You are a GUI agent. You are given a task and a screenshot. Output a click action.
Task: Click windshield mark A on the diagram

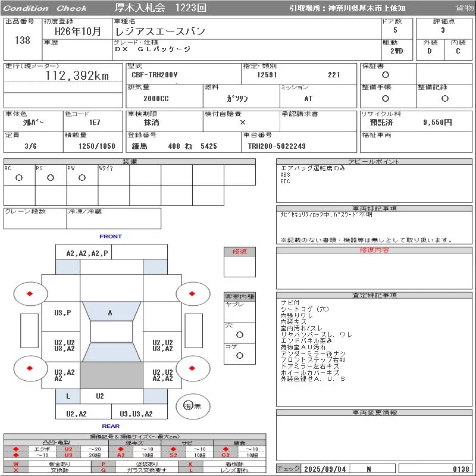click(x=110, y=313)
